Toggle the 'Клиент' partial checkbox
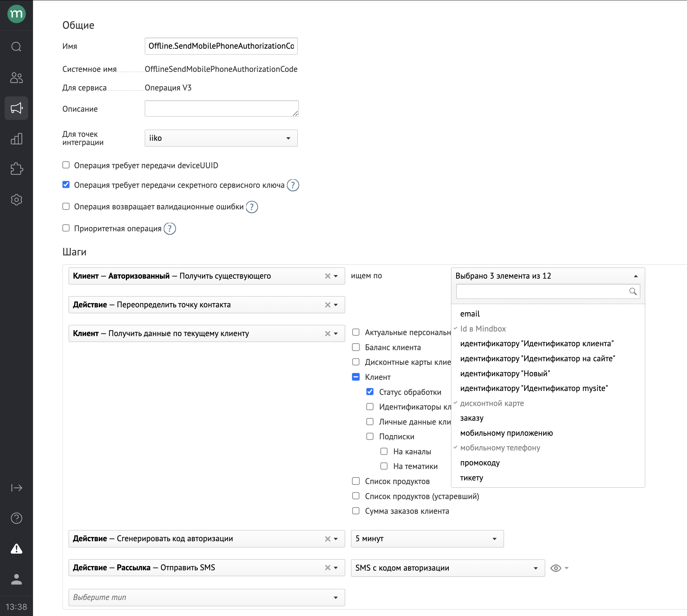The image size is (687, 616). (356, 377)
